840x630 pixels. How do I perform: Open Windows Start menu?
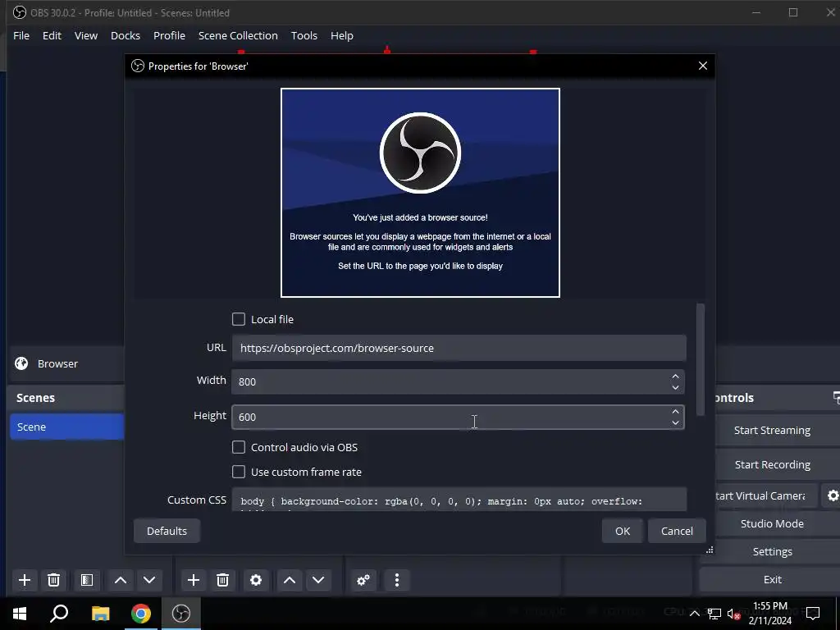[20, 614]
